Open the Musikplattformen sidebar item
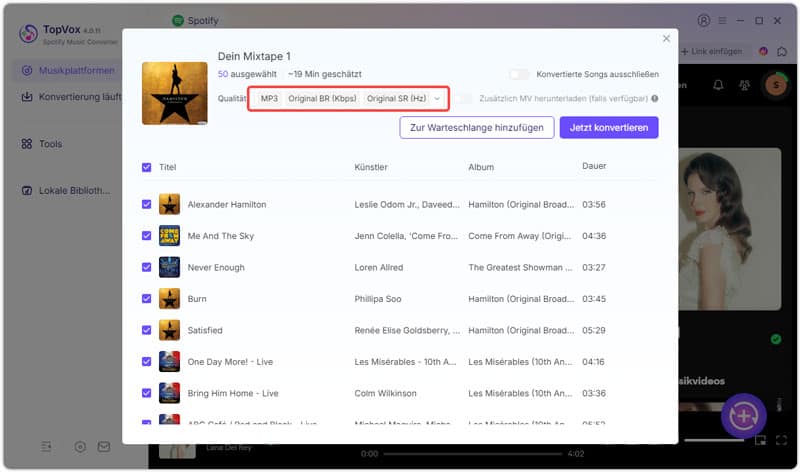Image resolution: width=800 pixels, height=472 pixels. coord(68,70)
